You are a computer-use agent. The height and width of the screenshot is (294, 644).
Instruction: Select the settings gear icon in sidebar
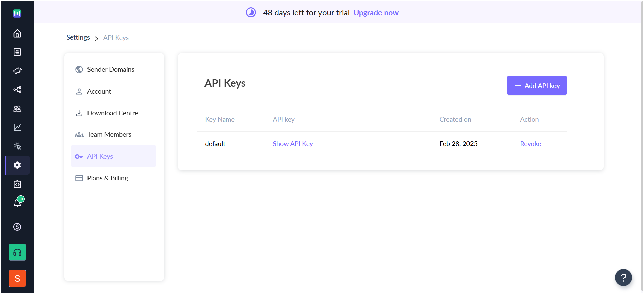click(17, 165)
